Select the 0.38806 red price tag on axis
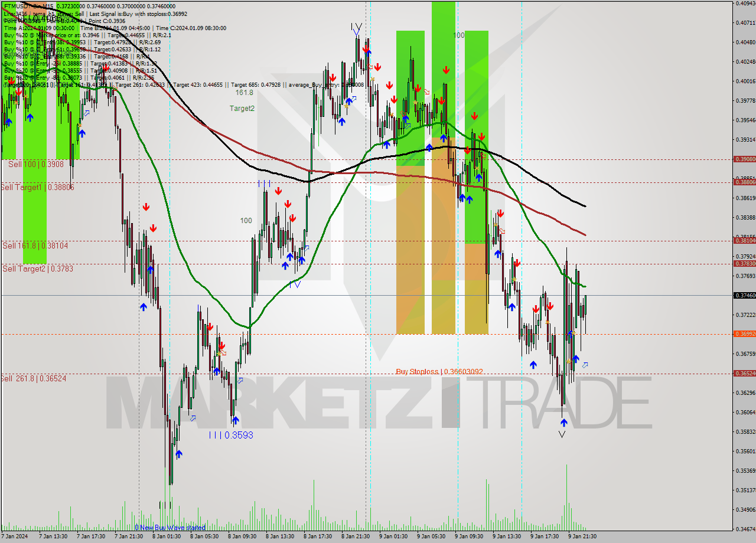The image size is (756, 543). [x=745, y=182]
